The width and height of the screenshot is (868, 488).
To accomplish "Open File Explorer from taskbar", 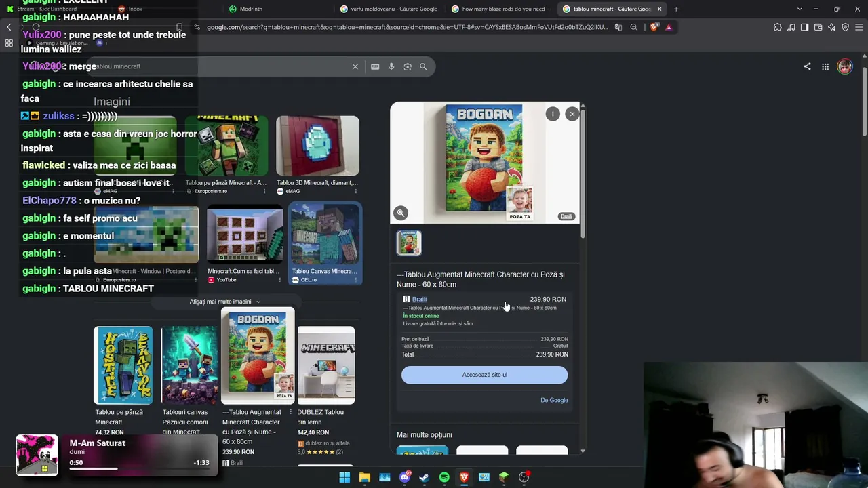I will pos(364,477).
